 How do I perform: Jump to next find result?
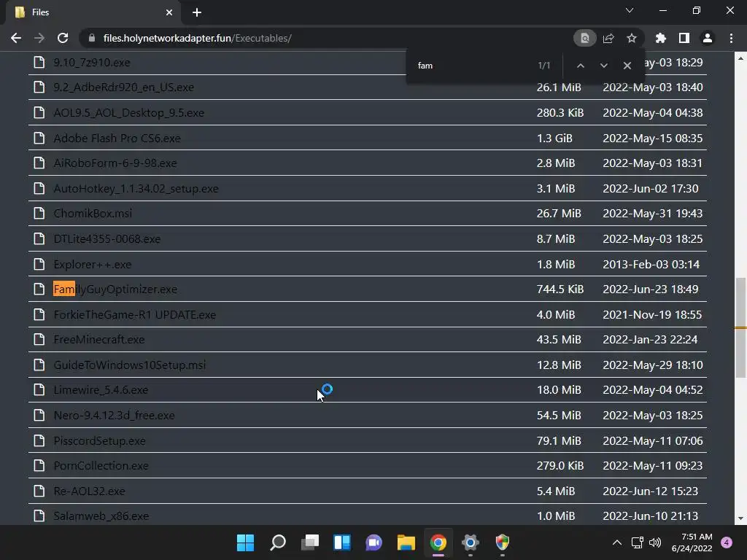603,66
